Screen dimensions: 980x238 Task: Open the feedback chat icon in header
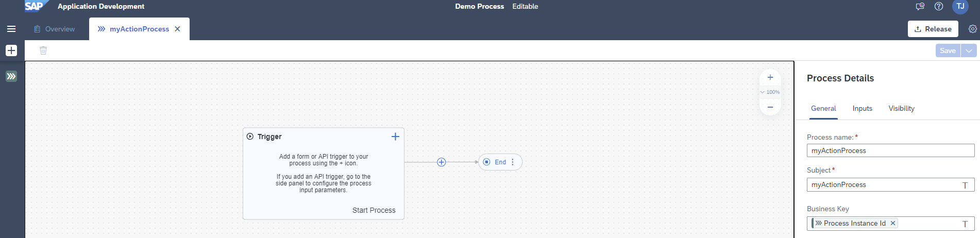point(920,6)
